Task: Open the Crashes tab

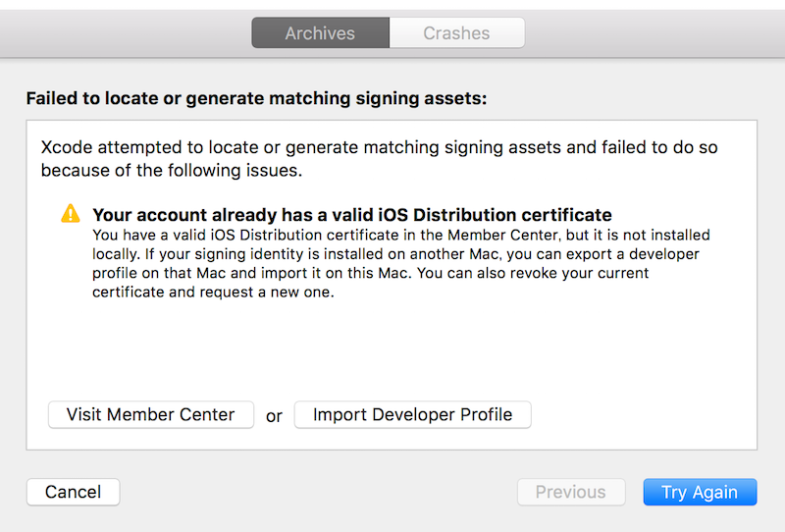Action: coord(456,33)
